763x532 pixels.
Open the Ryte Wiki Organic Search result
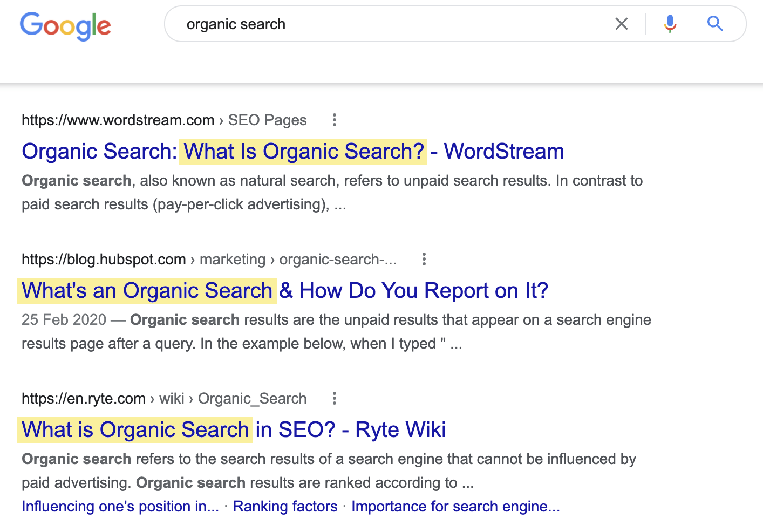[234, 430]
